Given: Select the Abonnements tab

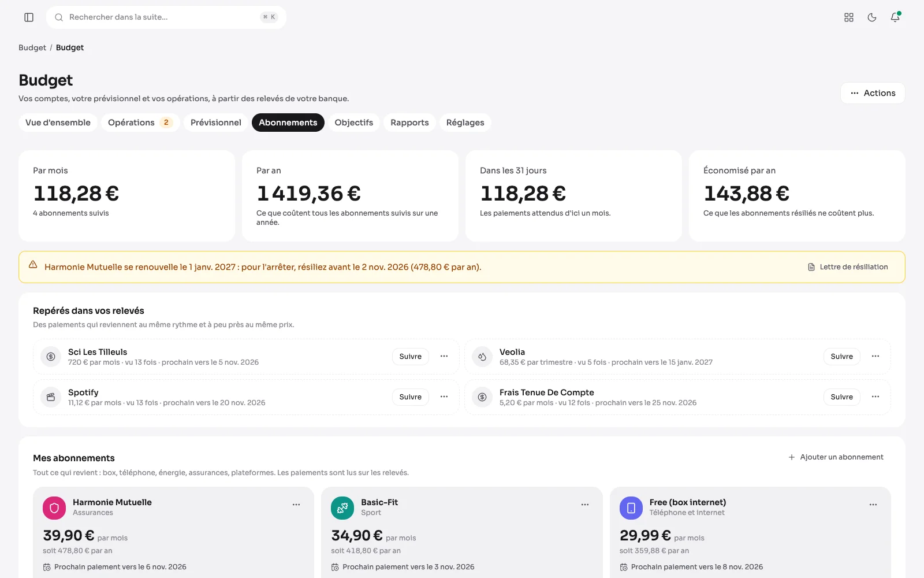Looking at the screenshot, I should pyautogui.click(x=288, y=123).
